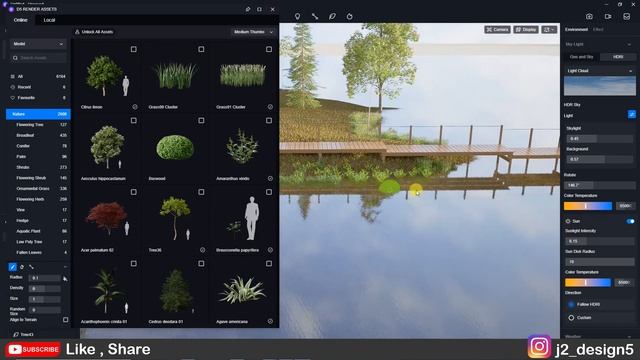Toggle Align to Terrain checkbox
This screenshot has width=640, height=360.
pyautogui.click(x=65, y=320)
